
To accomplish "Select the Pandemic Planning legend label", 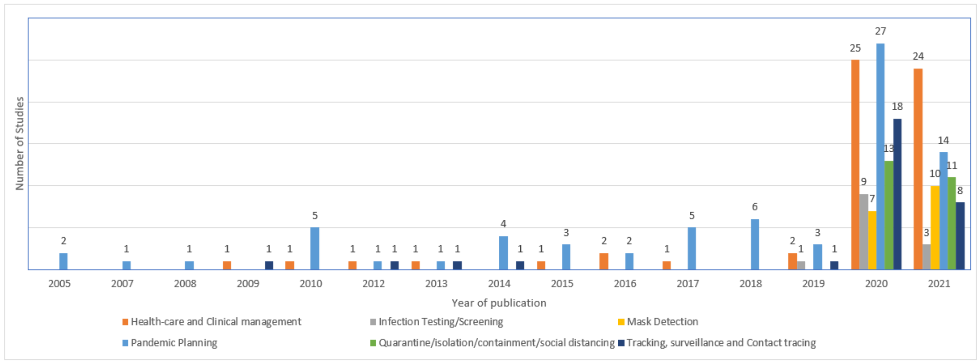I will pyautogui.click(x=174, y=343).
